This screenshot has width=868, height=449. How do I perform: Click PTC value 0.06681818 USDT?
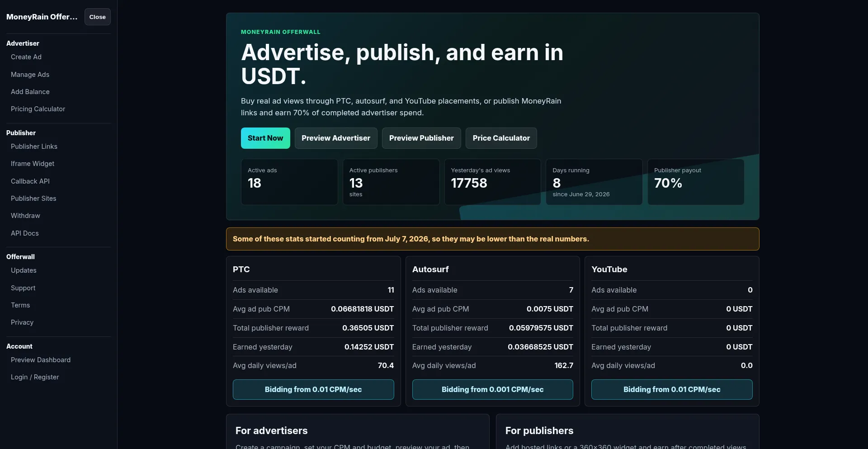[x=363, y=309]
